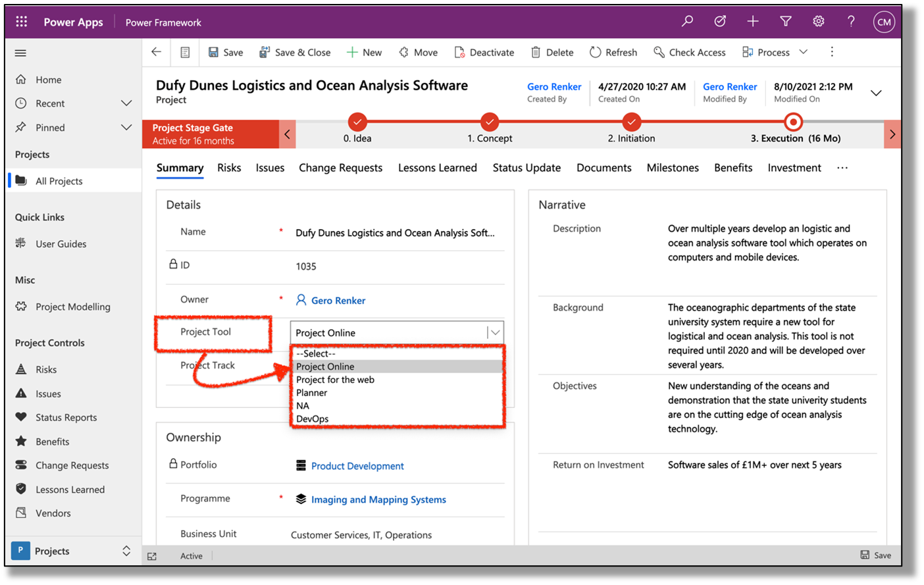
Task: Open the more commands vertical ellipsis
Action: 832,52
